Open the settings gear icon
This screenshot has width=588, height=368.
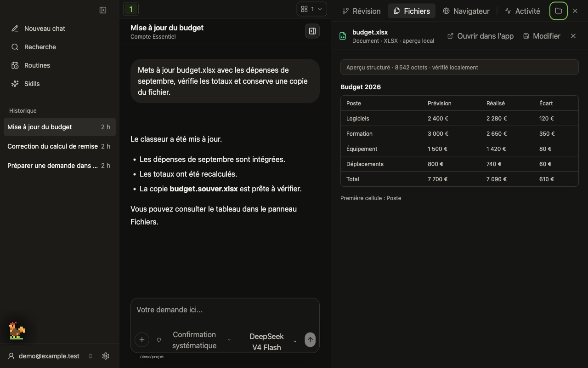pos(106,356)
